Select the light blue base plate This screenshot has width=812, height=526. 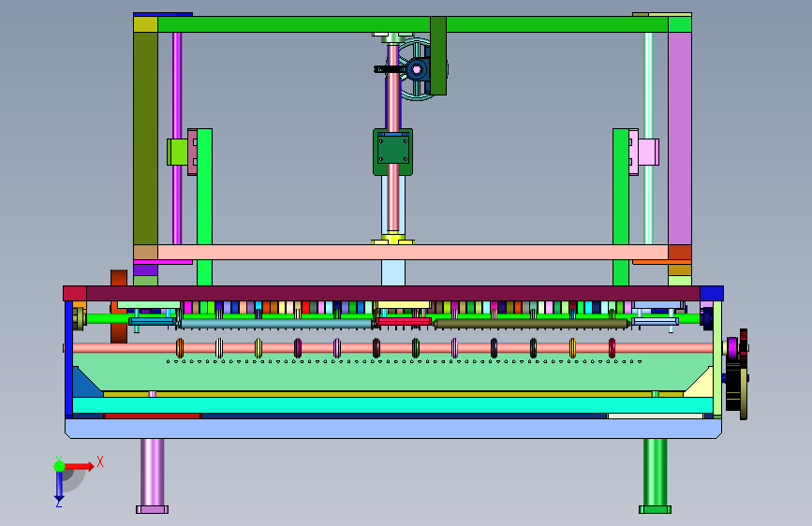(x=393, y=428)
